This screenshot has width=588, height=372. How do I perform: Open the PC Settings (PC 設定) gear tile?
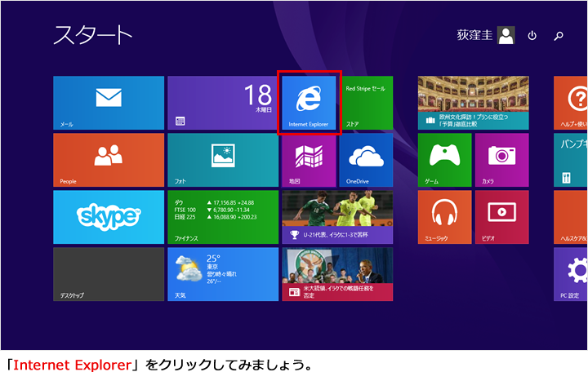pyautogui.click(x=571, y=274)
